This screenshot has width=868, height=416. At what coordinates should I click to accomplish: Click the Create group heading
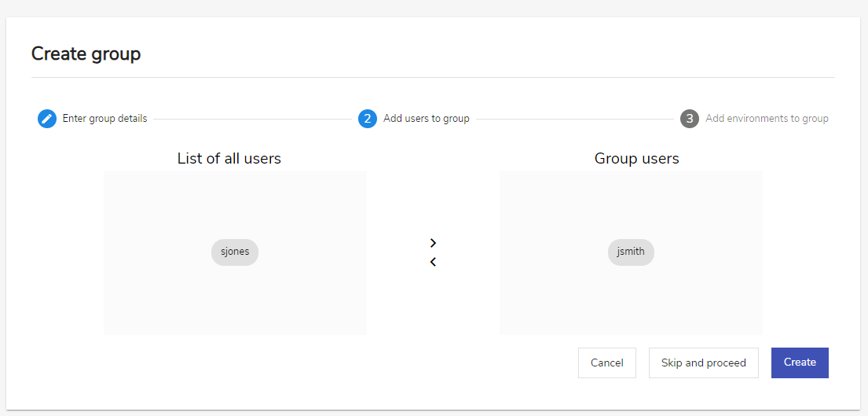[86, 54]
